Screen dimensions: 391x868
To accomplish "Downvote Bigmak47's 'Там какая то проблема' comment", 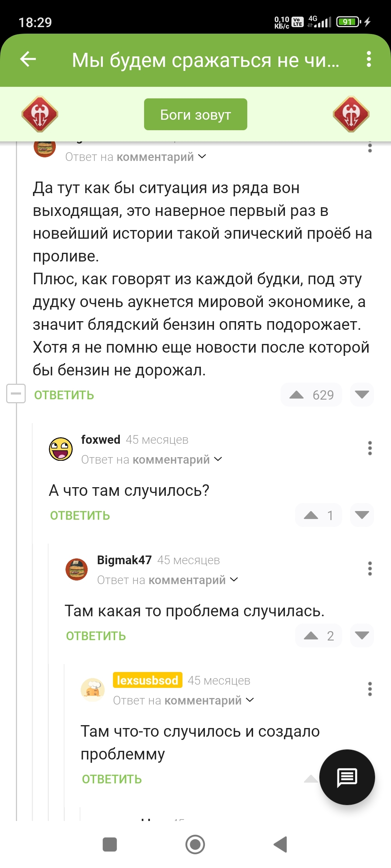I will [362, 635].
